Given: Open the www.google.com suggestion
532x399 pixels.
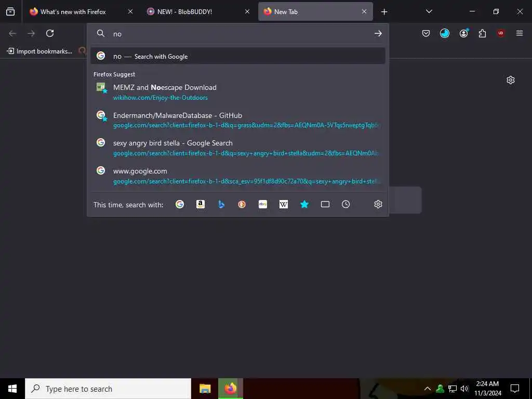Looking at the screenshot, I should [x=238, y=176].
